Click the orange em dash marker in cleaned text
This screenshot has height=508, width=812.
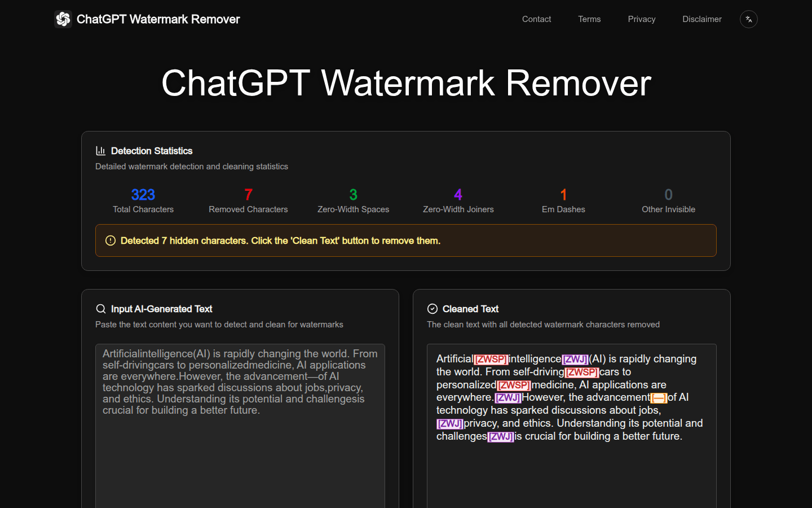pyautogui.click(x=659, y=397)
